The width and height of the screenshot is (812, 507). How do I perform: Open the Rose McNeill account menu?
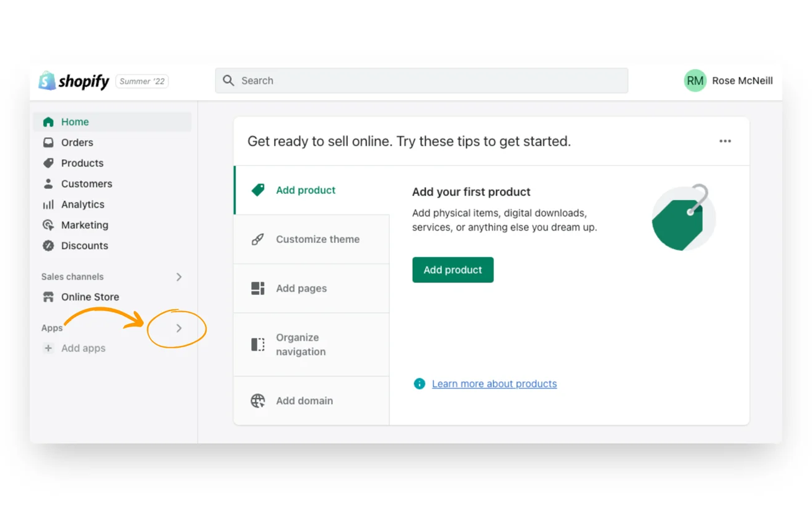(x=728, y=81)
